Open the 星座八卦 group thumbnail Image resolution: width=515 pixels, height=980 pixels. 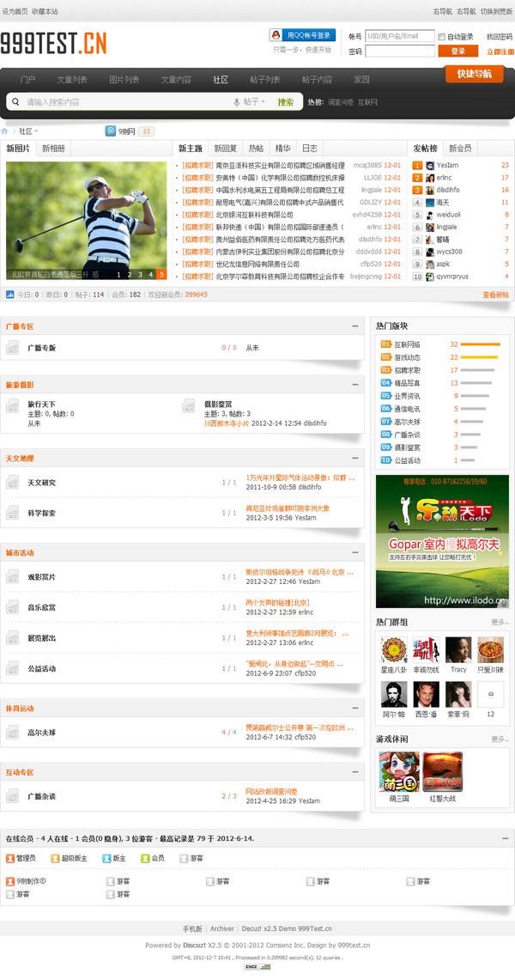(x=395, y=650)
